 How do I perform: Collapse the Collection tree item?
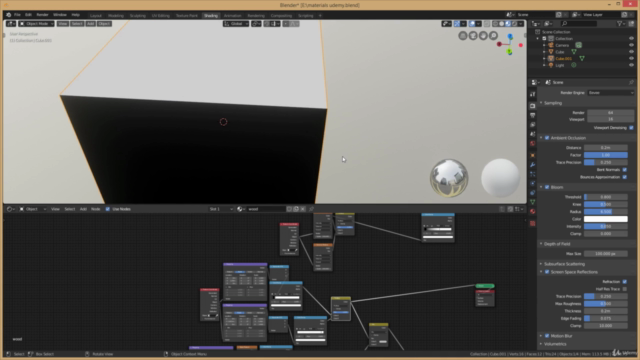[538, 39]
